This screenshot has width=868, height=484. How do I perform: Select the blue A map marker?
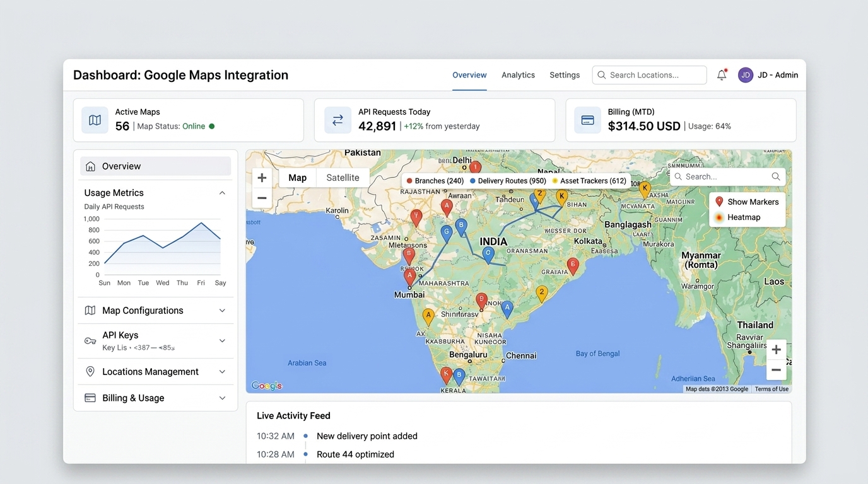pyautogui.click(x=507, y=309)
